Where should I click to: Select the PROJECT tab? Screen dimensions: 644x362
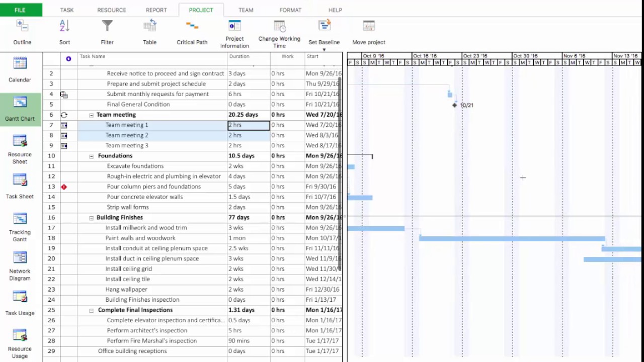coord(201,10)
